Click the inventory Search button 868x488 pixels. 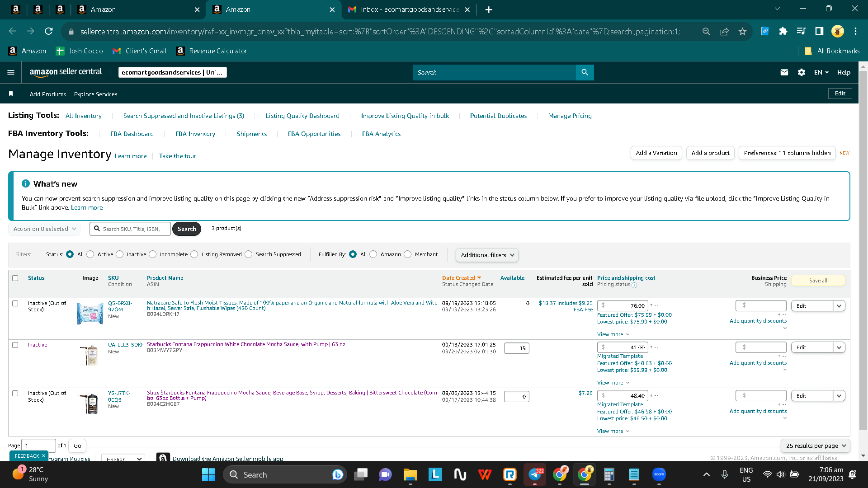click(x=187, y=229)
